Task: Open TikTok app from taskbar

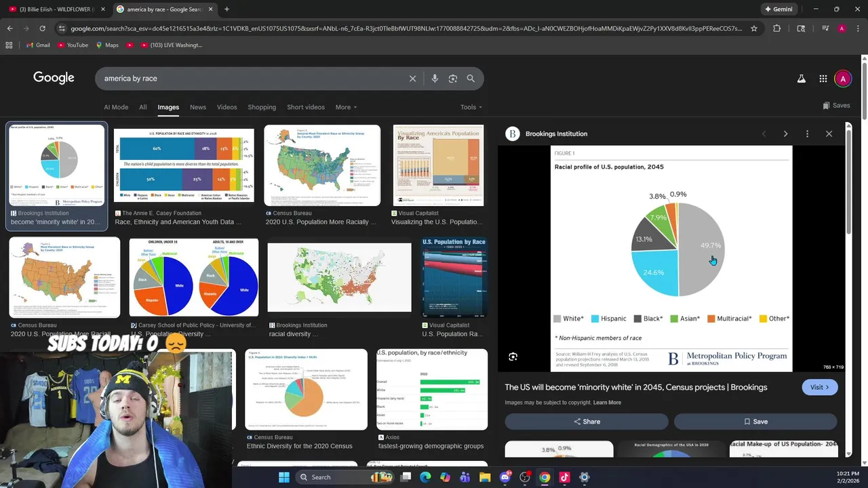Action: pyautogui.click(x=564, y=477)
